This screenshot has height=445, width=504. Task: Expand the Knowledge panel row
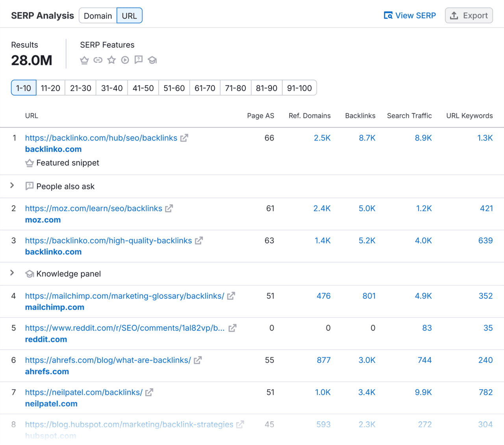(x=12, y=273)
